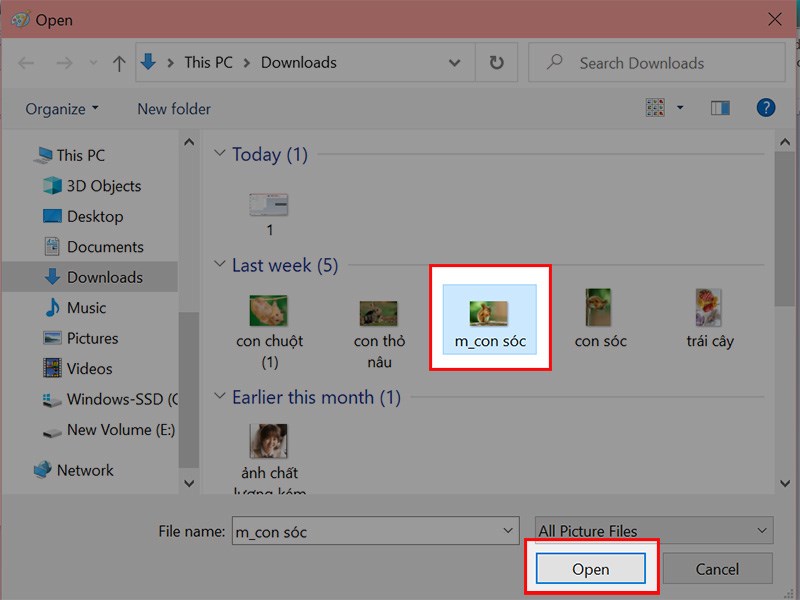
Task: Open the File name history dropdown
Action: tap(509, 531)
